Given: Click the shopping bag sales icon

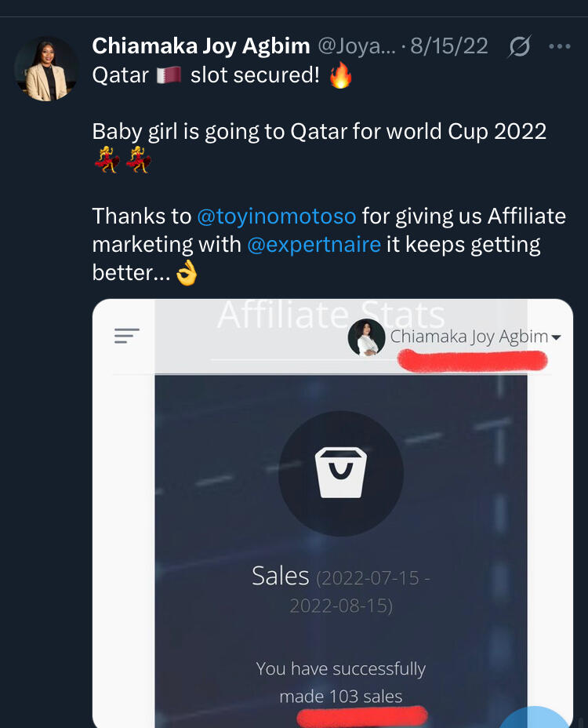Looking at the screenshot, I should [x=341, y=473].
